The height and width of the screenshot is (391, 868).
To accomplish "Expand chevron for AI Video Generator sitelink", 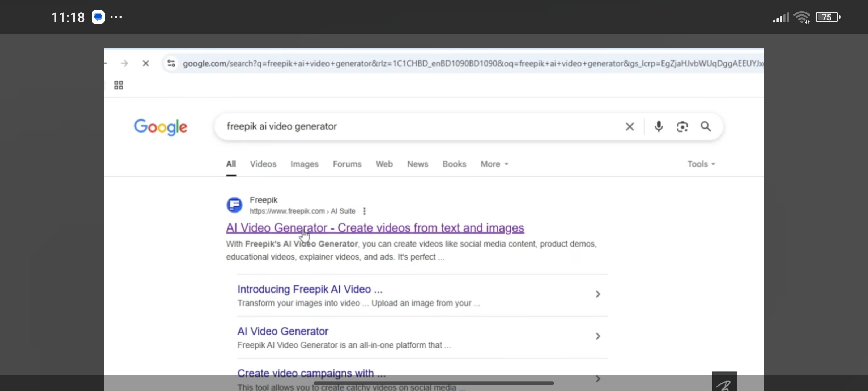I will point(598,336).
